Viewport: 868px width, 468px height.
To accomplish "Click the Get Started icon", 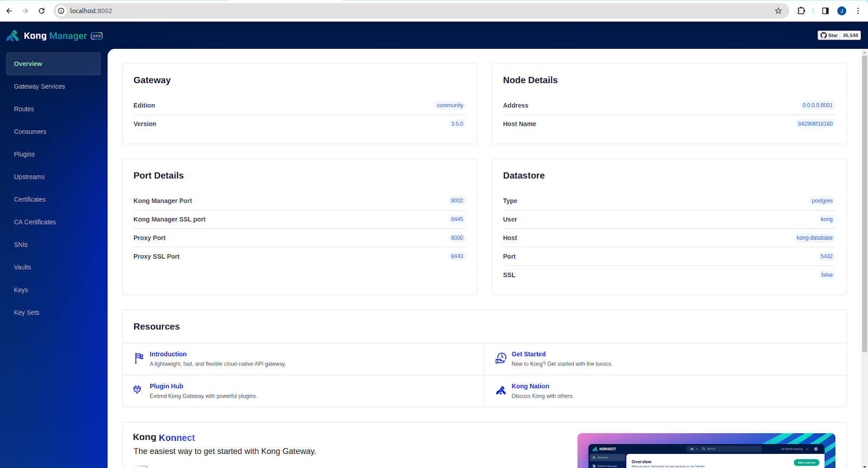I will click(501, 358).
